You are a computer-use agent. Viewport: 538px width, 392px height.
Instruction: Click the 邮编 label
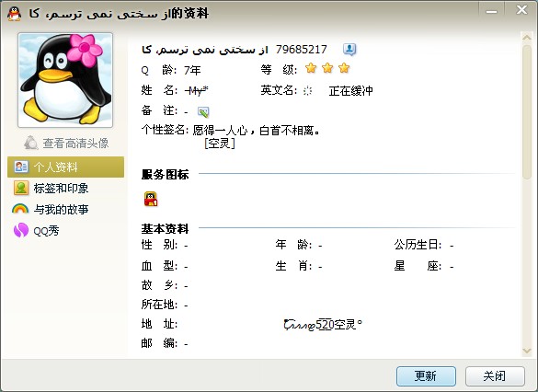pos(159,343)
